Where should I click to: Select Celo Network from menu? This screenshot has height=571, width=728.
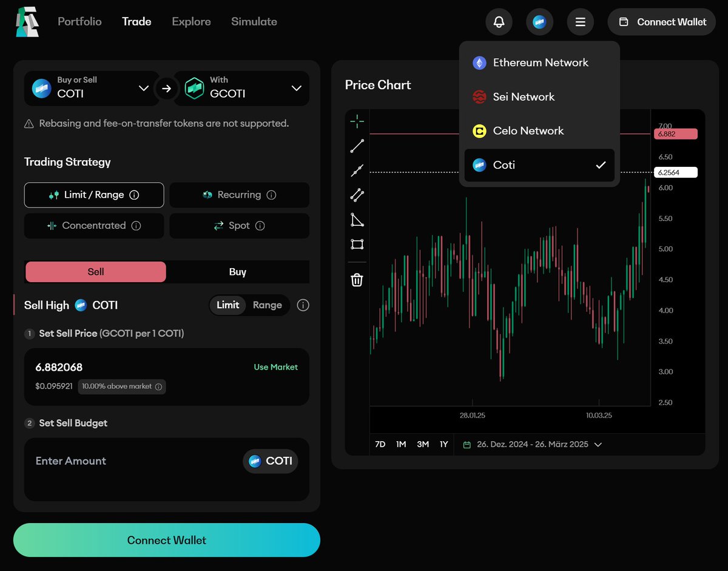(x=539, y=131)
